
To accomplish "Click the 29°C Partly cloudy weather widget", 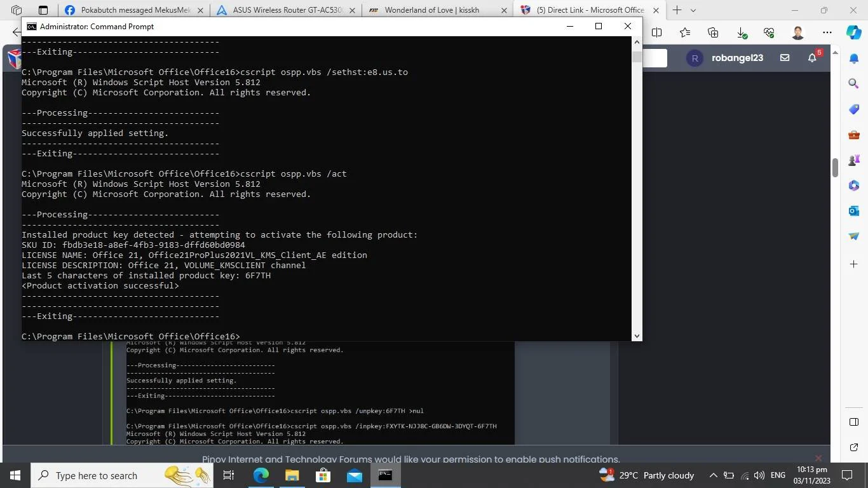I will 646,475.
